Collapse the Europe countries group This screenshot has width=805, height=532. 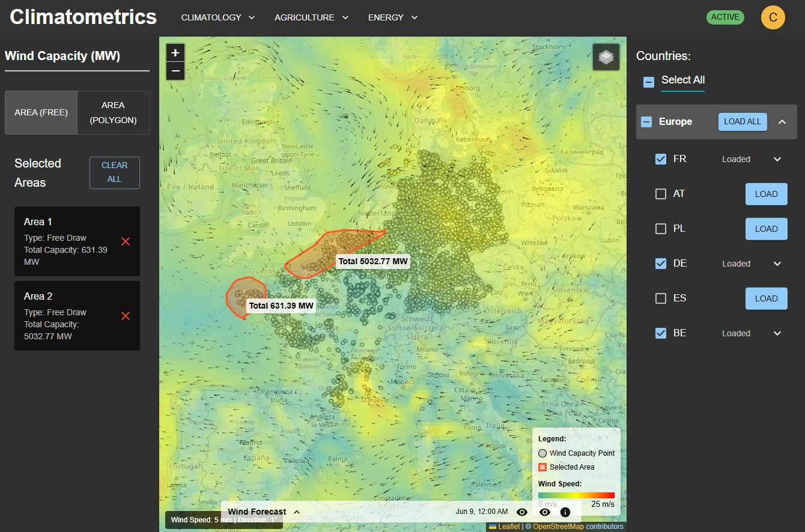click(x=782, y=121)
